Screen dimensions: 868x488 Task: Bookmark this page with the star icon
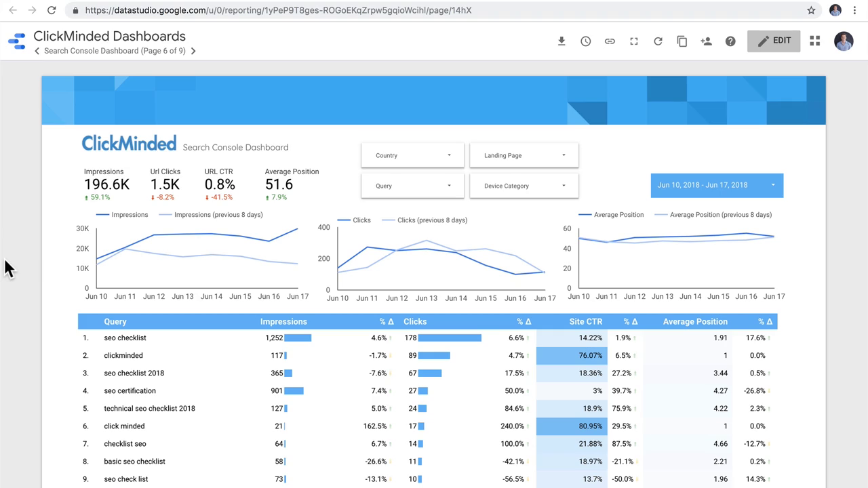pos(811,10)
